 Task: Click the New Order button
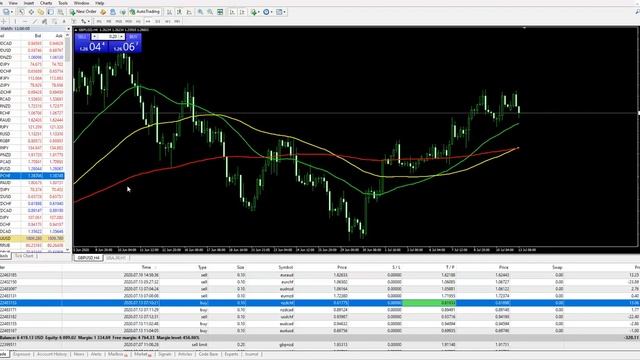83,12
